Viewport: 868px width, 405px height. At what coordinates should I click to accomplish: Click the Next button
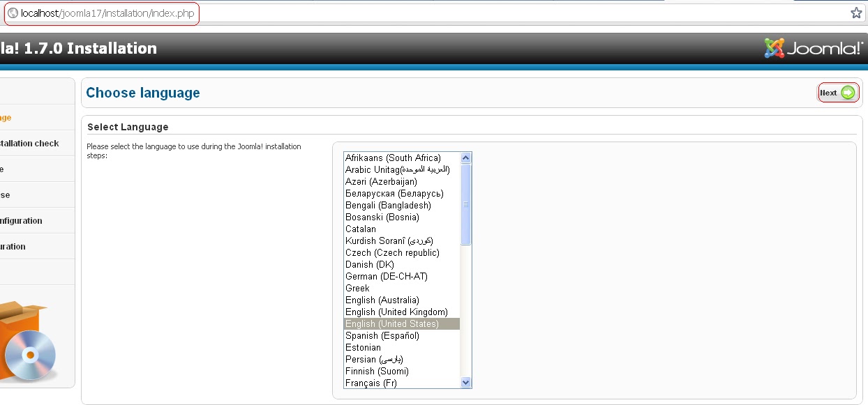[838, 93]
